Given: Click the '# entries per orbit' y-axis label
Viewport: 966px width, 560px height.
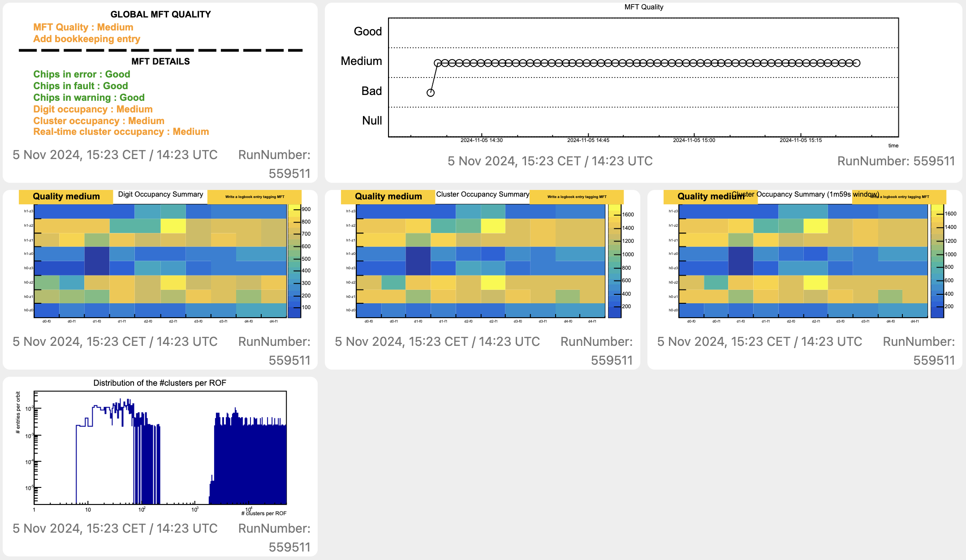Looking at the screenshot, I should (18, 413).
